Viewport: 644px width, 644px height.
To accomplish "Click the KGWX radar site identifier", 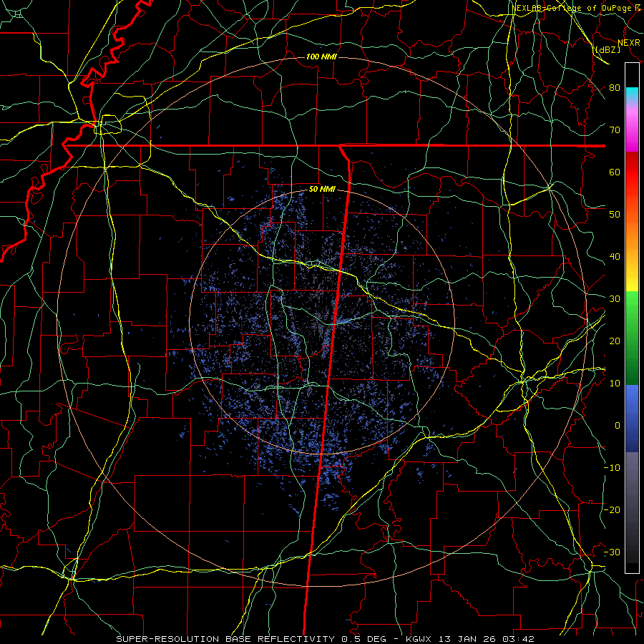I will tap(419, 639).
